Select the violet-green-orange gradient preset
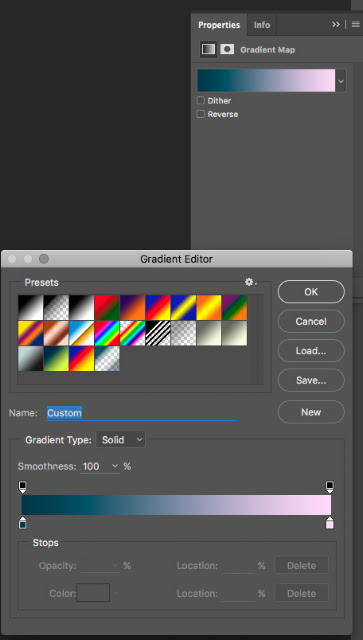The height and width of the screenshot is (640, 363). [234, 308]
